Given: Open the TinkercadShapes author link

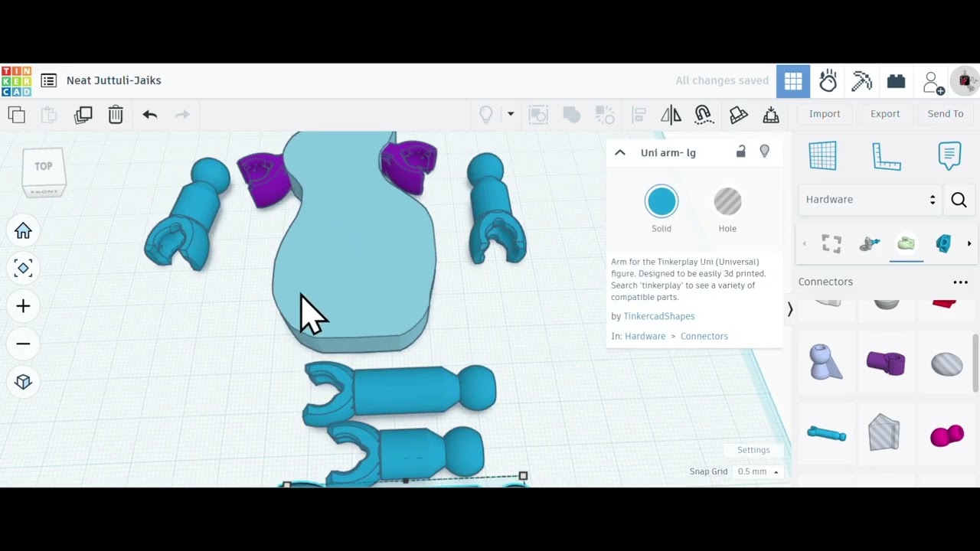Looking at the screenshot, I should pyautogui.click(x=659, y=316).
